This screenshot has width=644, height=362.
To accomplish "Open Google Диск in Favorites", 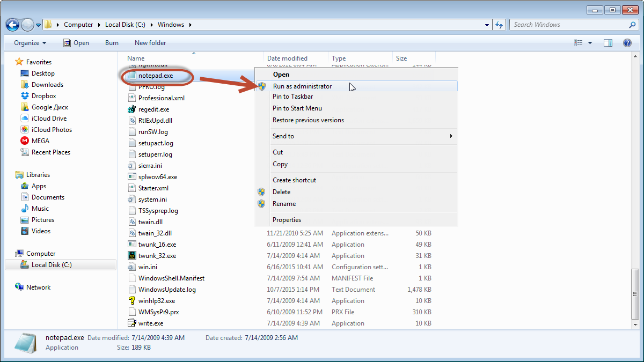I will (x=49, y=107).
